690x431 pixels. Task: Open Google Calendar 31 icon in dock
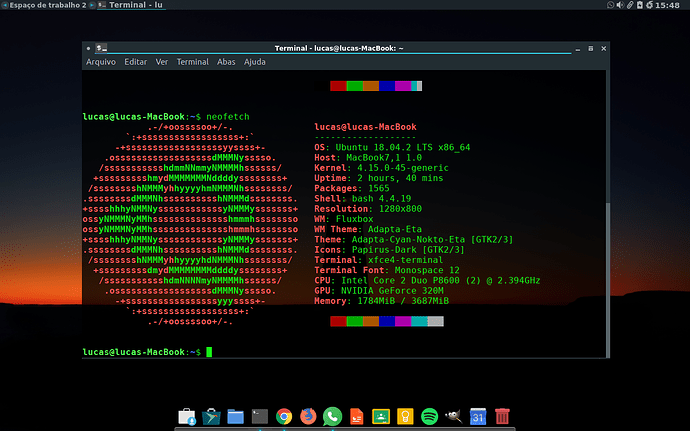[x=478, y=416]
